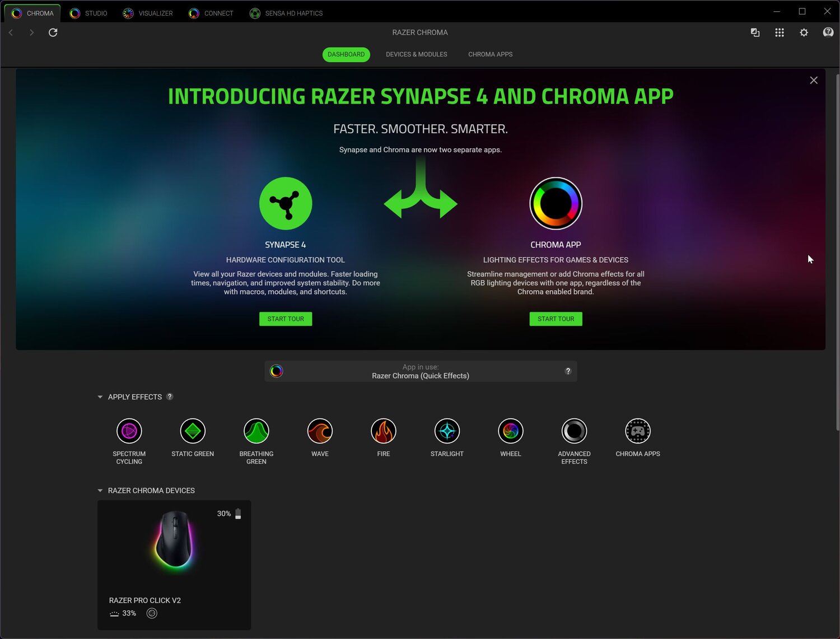
Task: Click the 'SYNAPSE 4' heading
Action: click(x=286, y=245)
